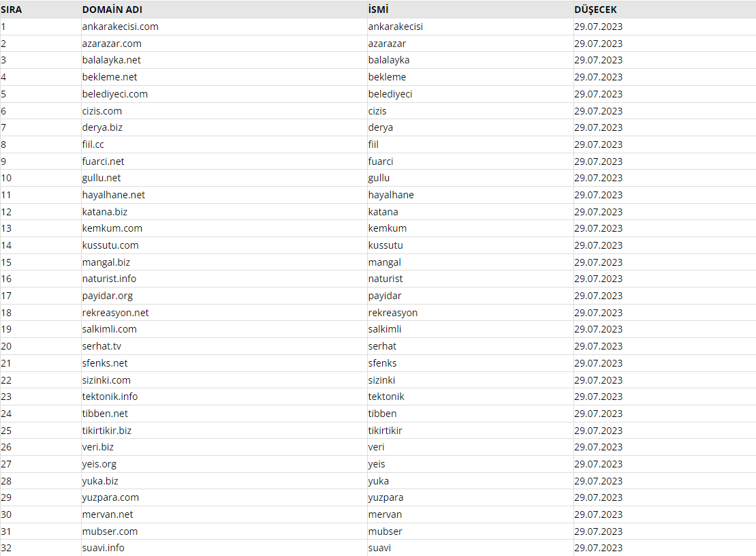This screenshot has width=756, height=556.
Task: Click the DOMAİN ADI column header
Action: 112,10
